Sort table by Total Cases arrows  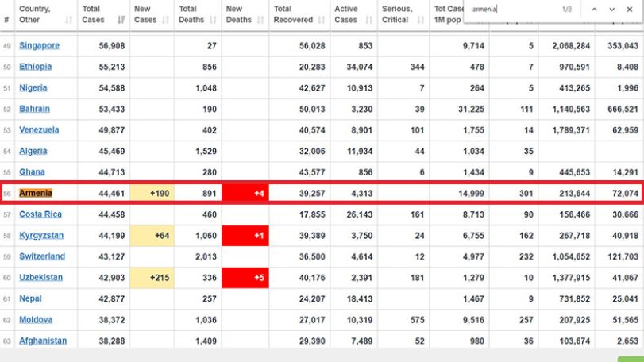click(x=121, y=20)
